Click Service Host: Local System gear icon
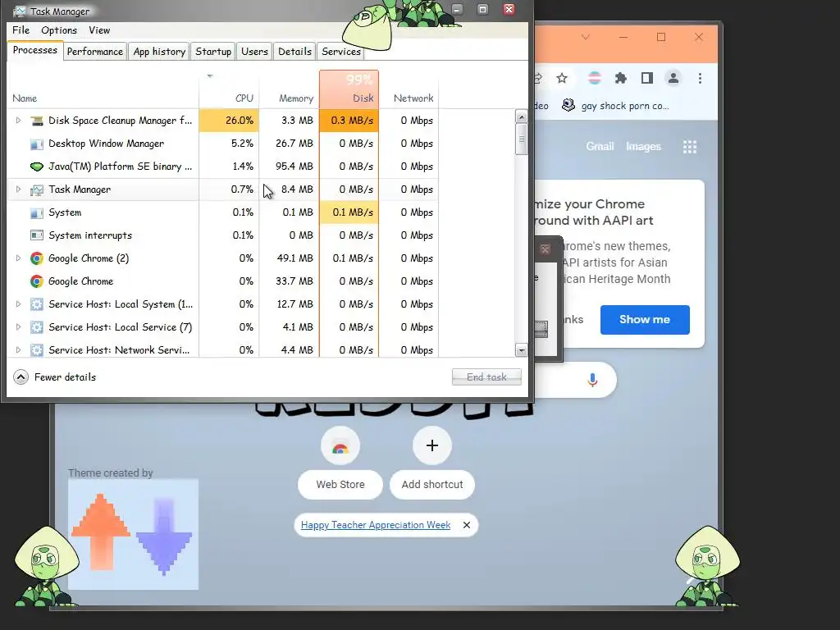Viewport: 840px width, 630px height. (36, 304)
